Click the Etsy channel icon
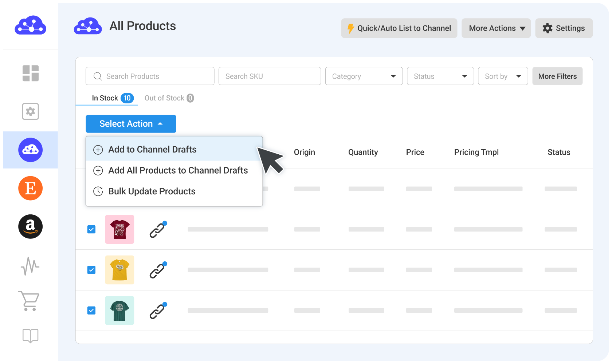Screen dimensions: 612x364 [31, 188]
